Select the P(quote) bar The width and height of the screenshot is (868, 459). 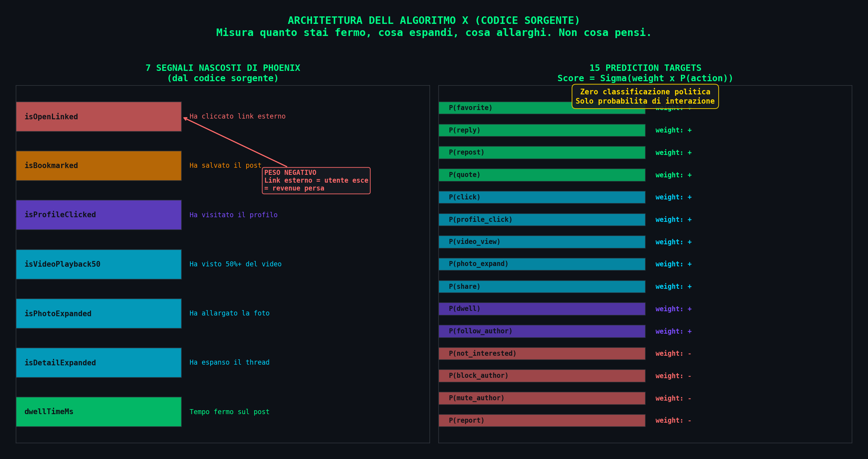(x=541, y=175)
